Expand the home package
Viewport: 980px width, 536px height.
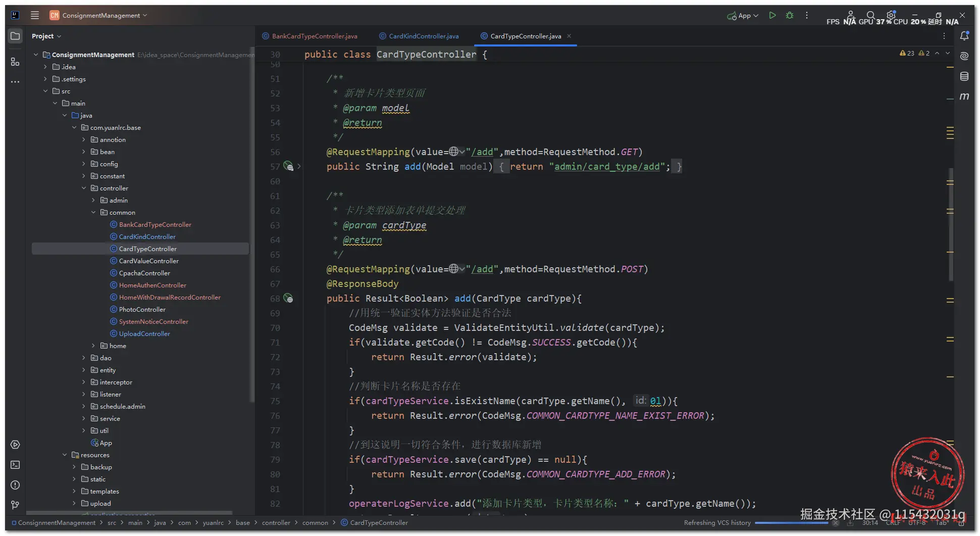tap(93, 346)
